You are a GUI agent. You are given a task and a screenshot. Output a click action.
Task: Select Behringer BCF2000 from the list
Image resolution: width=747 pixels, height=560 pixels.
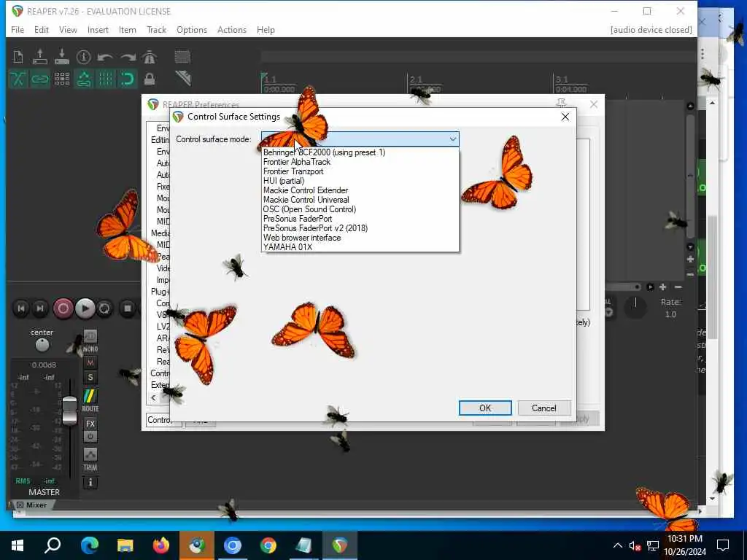(360, 152)
